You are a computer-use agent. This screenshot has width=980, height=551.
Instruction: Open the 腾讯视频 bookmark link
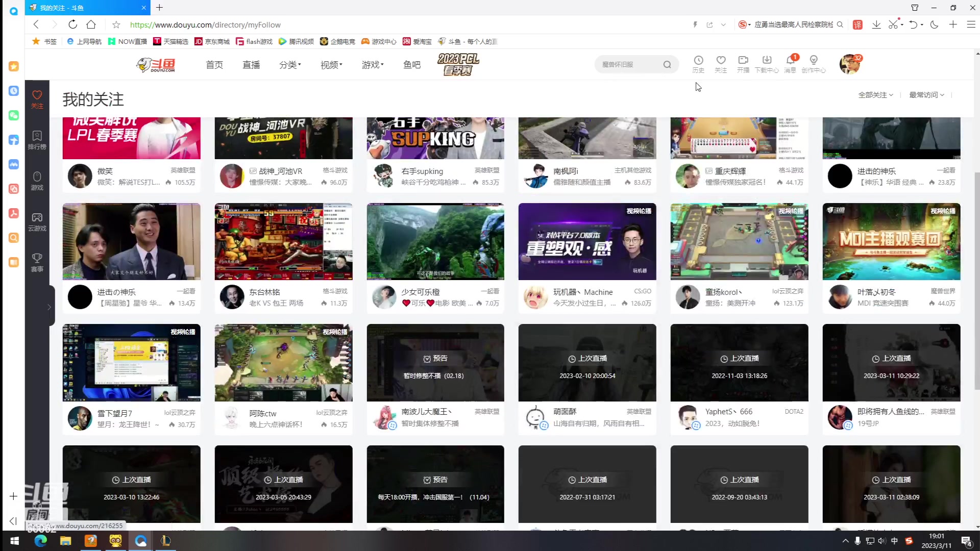point(296,41)
